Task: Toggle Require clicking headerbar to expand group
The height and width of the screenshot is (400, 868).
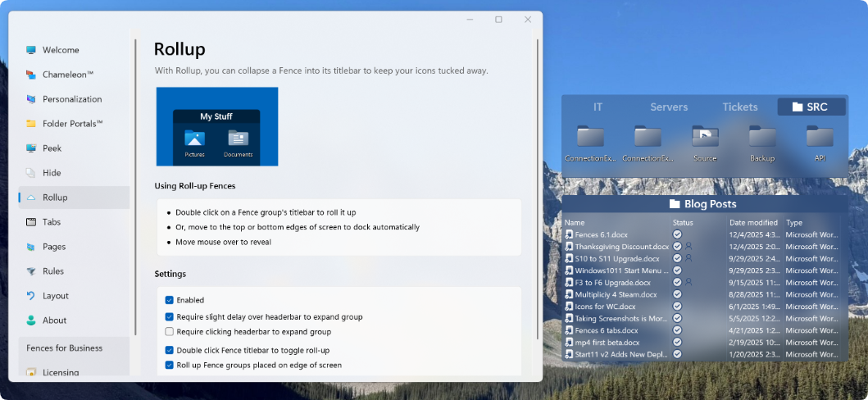Action: [170, 332]
